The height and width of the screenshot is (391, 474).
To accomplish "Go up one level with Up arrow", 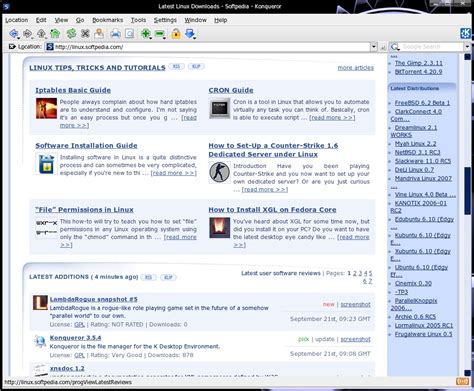I will pyautogui.click(x=41, y=33).
